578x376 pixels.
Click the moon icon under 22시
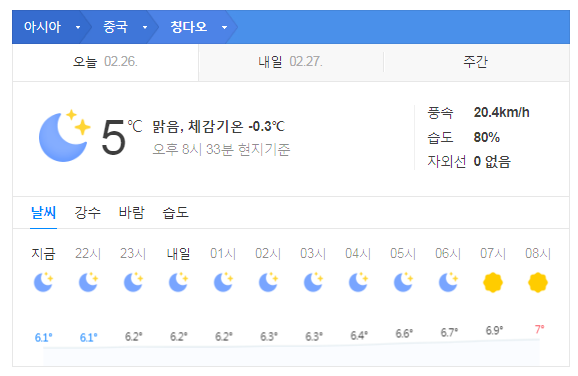88,282
